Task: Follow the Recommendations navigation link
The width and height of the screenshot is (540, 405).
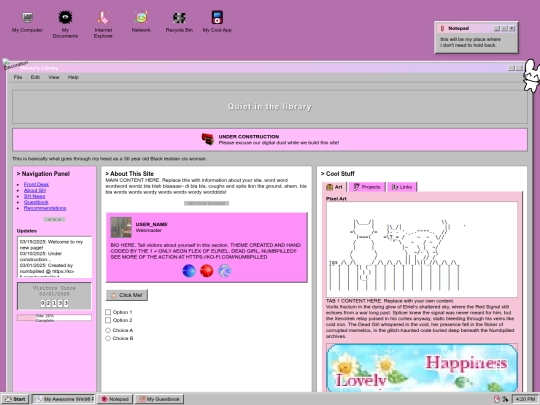Action: (45, 208)
